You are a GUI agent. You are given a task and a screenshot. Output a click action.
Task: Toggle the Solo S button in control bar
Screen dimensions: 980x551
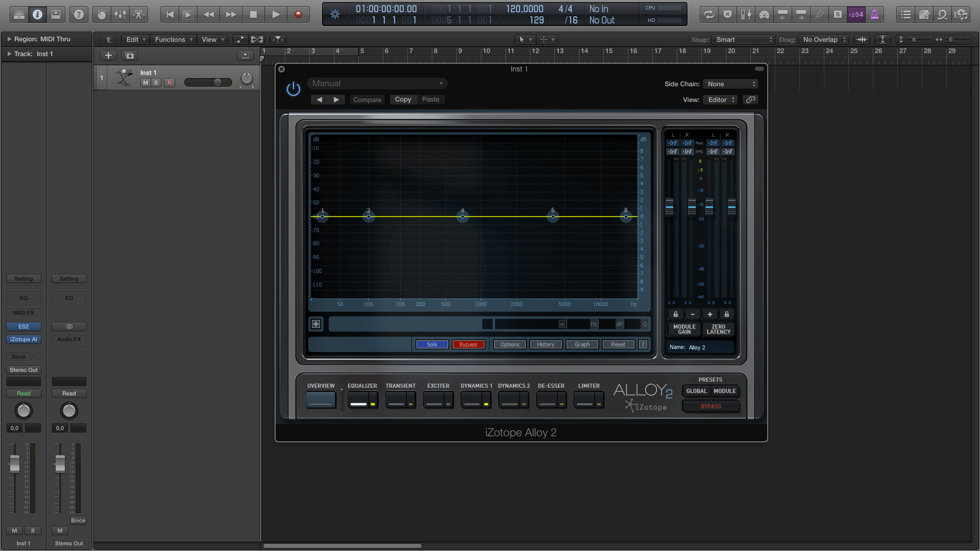(x=838, y=15)
